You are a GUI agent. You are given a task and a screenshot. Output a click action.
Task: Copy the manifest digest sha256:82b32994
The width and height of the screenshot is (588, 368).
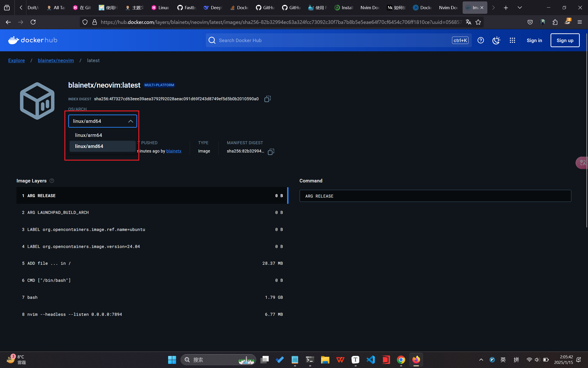271,152
